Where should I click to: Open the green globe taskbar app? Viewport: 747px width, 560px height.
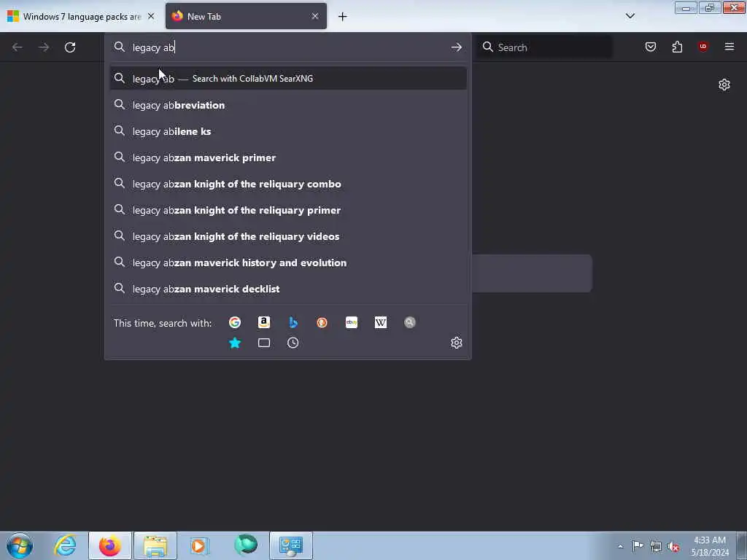click(x=246, y=545)
